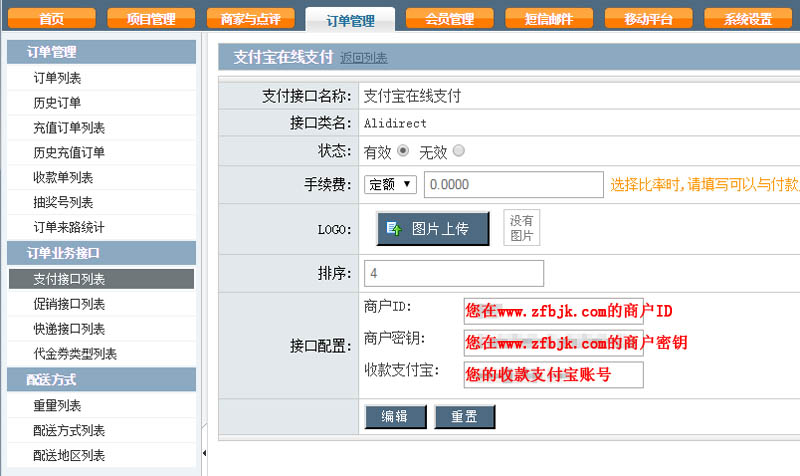Select 支付接口列表 in the sidebar
This screenshot has height=476, width=800.
tap(102, 279)
